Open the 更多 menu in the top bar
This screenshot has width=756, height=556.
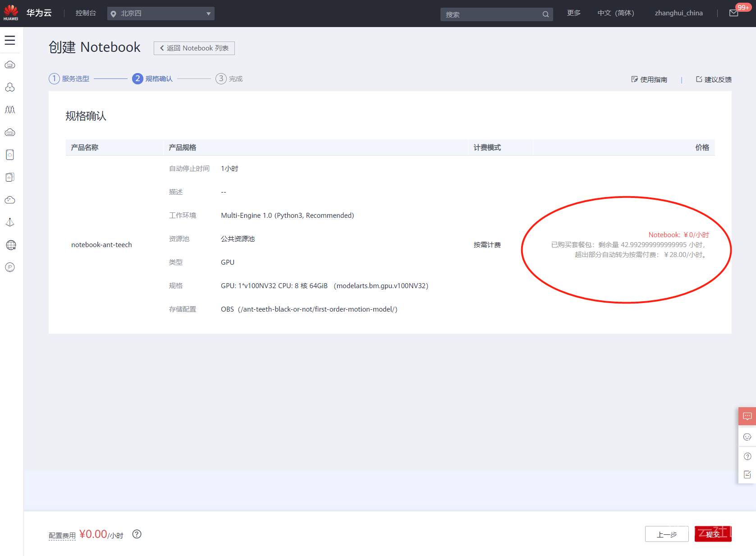(574, 13)
